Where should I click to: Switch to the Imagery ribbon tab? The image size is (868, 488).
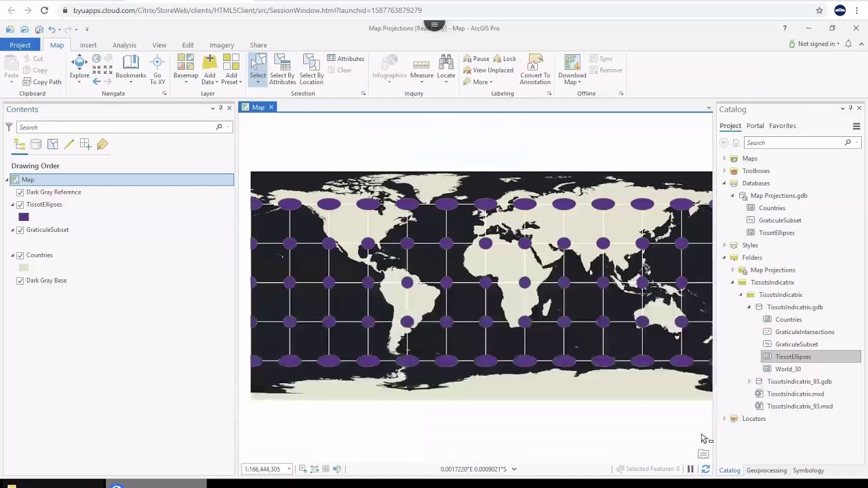(222, 45)
